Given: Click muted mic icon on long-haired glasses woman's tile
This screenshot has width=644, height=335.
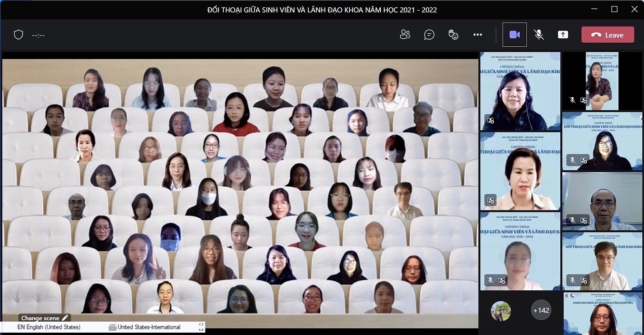Looking at the screenshot, I should (572, 160).
